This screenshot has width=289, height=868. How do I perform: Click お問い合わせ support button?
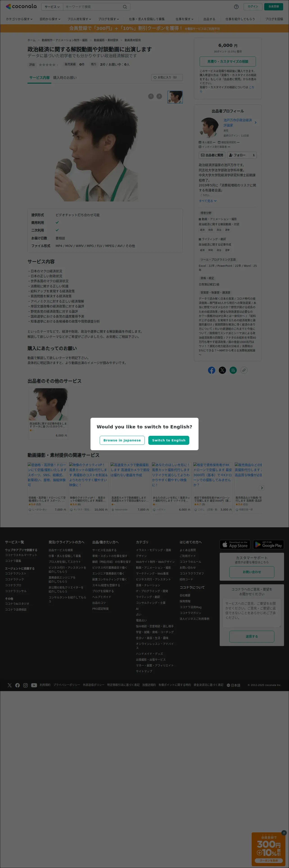252,572
